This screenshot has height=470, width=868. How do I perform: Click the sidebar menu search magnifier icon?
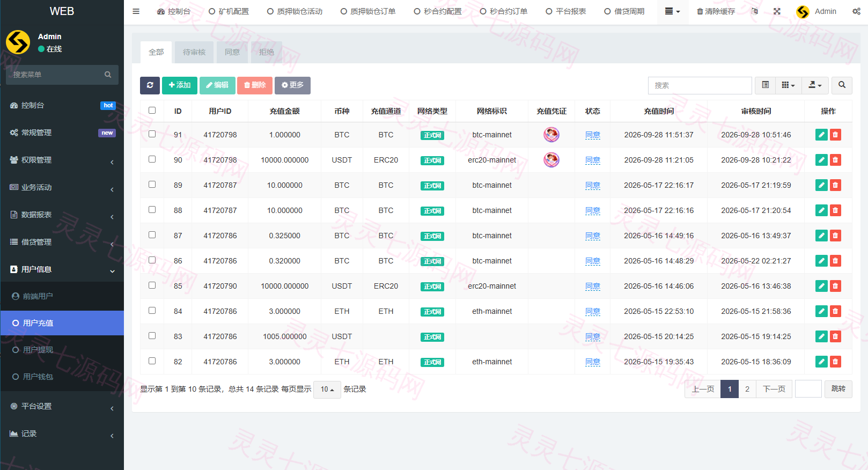[x=108, y=75]
